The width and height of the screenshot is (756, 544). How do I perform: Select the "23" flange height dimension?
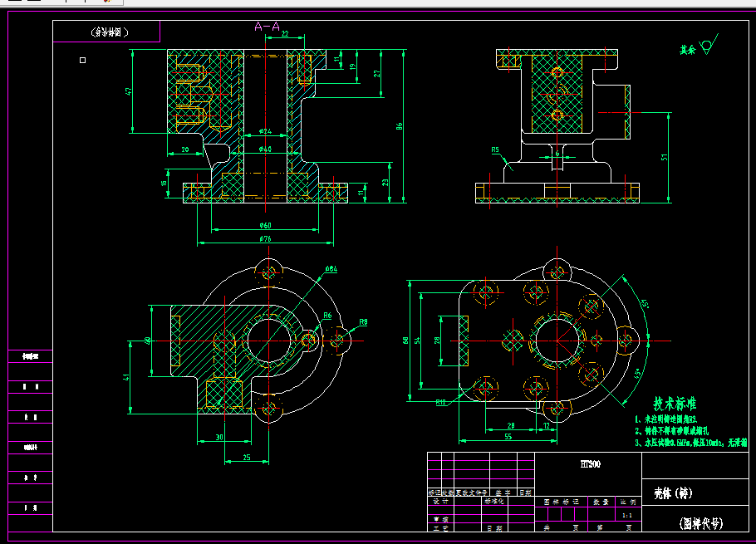(385, 183)
